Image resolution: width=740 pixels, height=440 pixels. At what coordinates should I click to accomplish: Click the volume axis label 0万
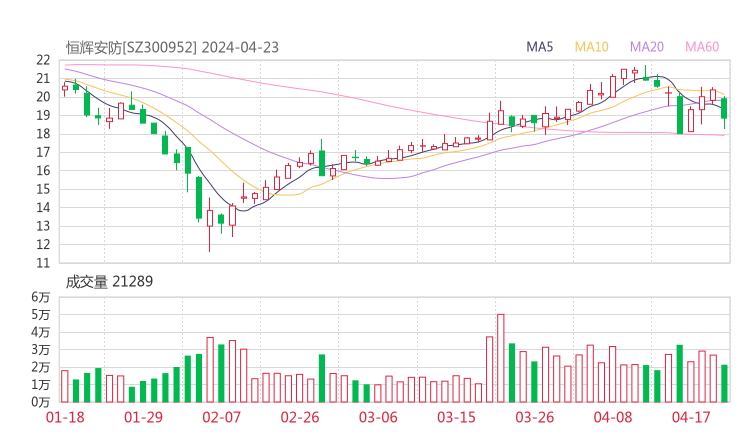click(41, 402)
